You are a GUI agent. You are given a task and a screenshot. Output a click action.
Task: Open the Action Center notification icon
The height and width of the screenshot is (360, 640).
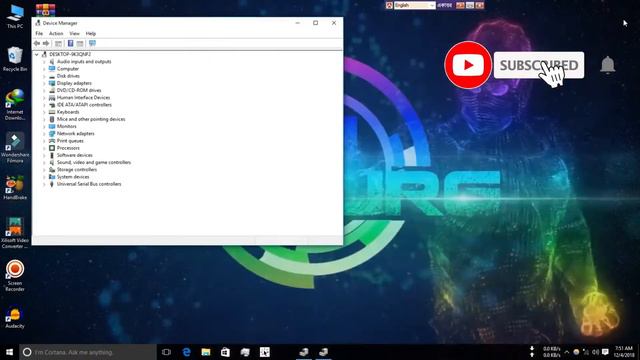(605, 352)
